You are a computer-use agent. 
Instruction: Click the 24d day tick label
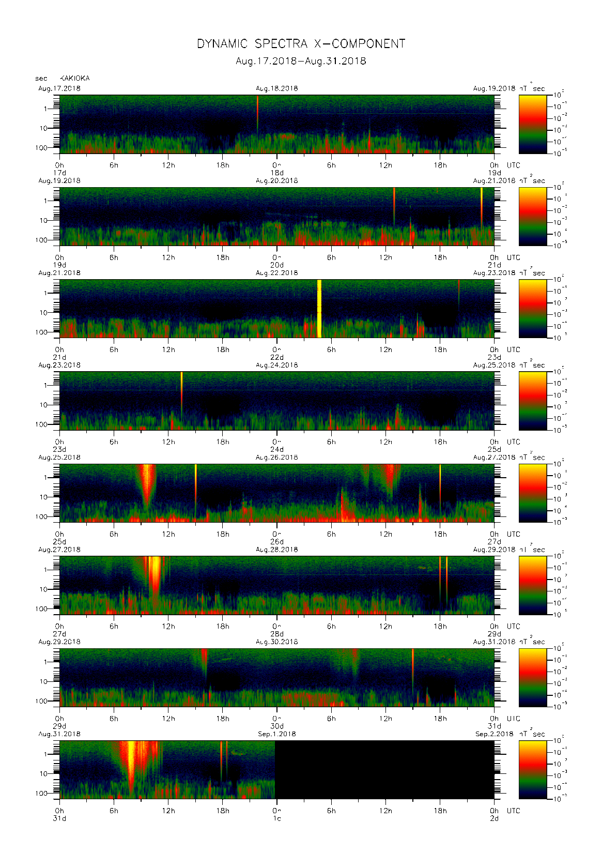click(x=277, y=449)
